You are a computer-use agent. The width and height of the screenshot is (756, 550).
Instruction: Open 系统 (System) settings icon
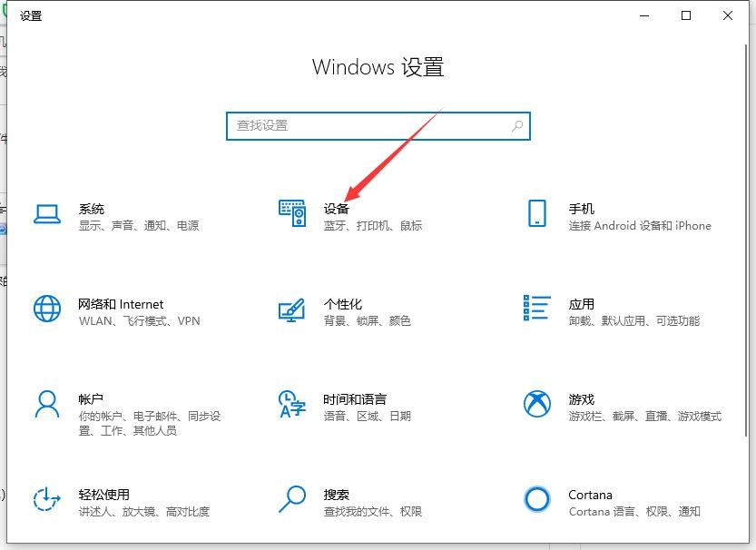coord(47,216)
